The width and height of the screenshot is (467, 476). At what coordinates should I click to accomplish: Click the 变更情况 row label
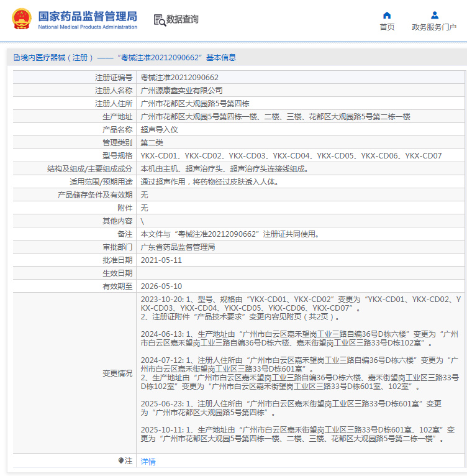[x=117, y=373]
